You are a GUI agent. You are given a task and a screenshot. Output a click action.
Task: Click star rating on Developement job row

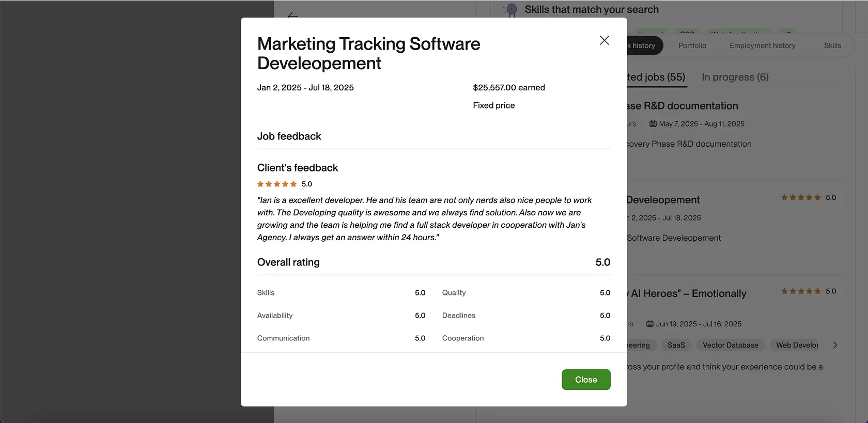801,197
